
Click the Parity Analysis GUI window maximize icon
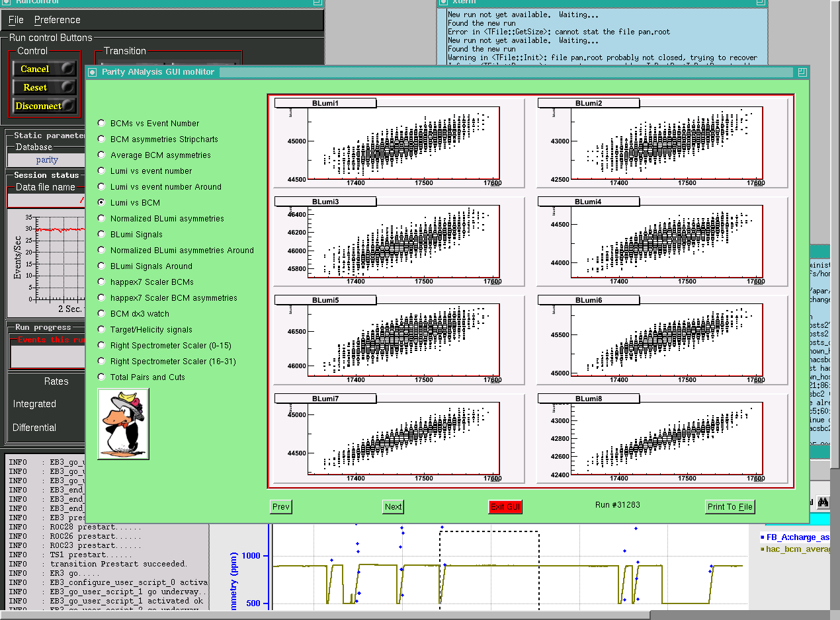tap(802, 71)
